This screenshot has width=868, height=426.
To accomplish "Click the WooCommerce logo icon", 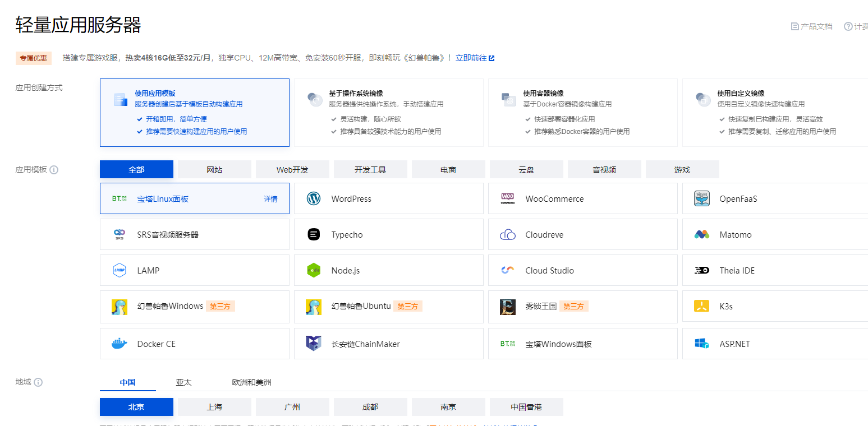I will (508, 198).
